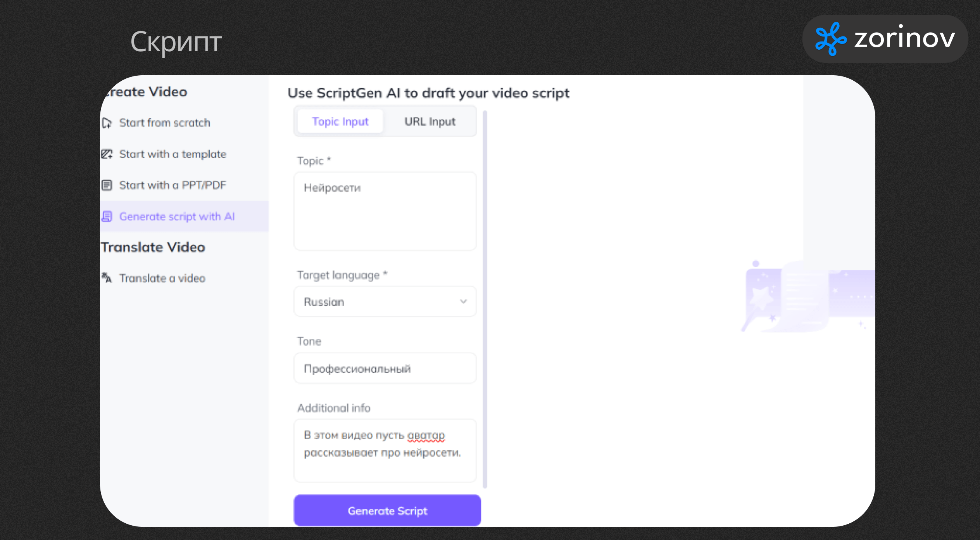Expand the Target language dropdown arrow

(x=463, y=301)
